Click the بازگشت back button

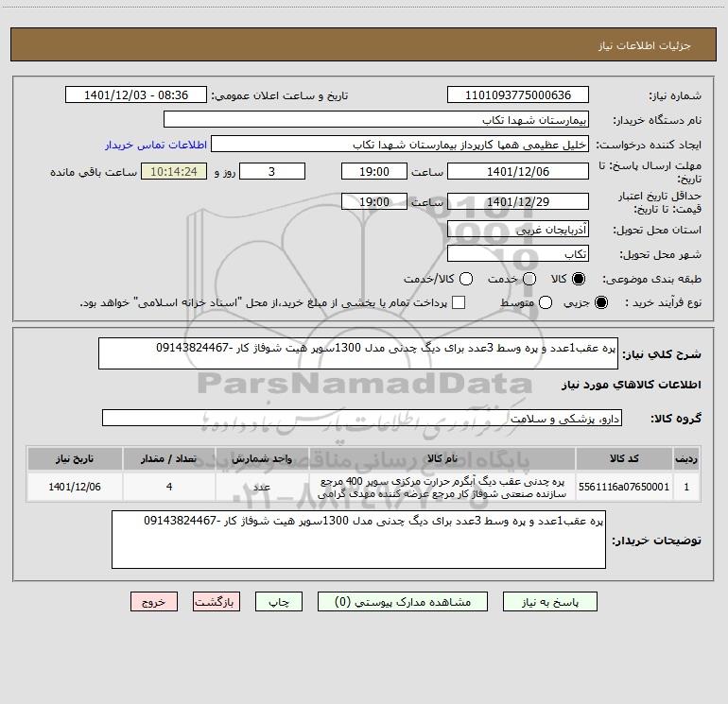click(x=217, y=601)
